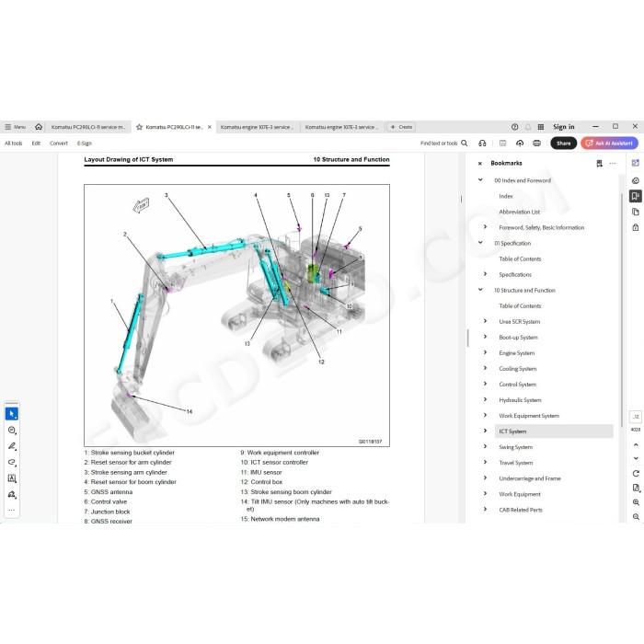The height and width of the screenshot is (644, 644).
Task: Go to next page arrow
Action: [636, 458]
